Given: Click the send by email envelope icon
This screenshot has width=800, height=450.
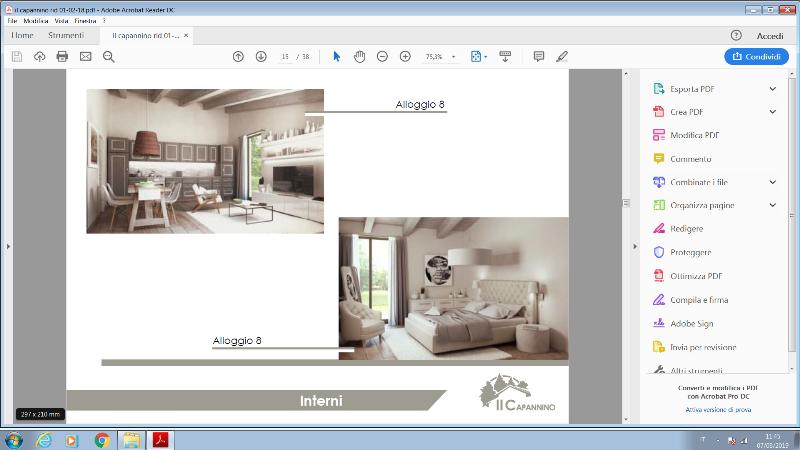Looking at the screenshot, I should point(85,57).
